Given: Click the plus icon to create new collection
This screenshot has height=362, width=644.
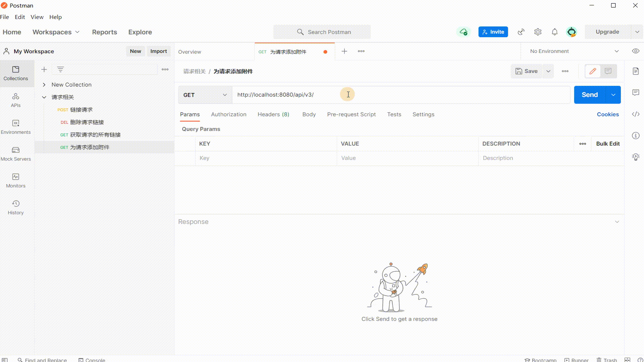Looking at the screenshot, I should [44, 69].
